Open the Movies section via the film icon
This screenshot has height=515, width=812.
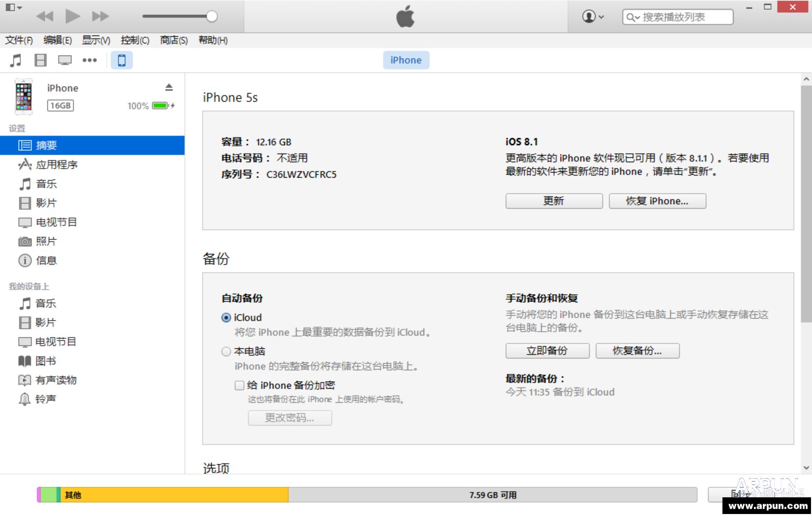40,60
